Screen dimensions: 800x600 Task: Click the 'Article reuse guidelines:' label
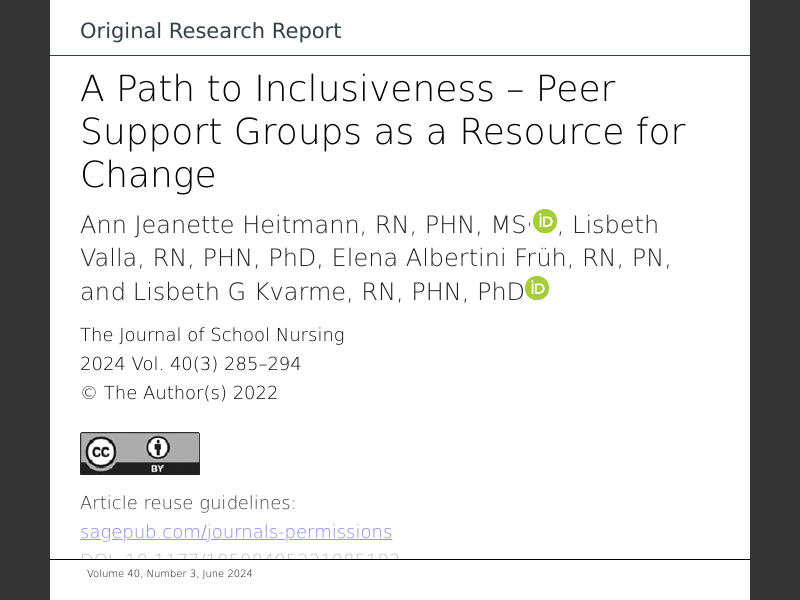188,502
